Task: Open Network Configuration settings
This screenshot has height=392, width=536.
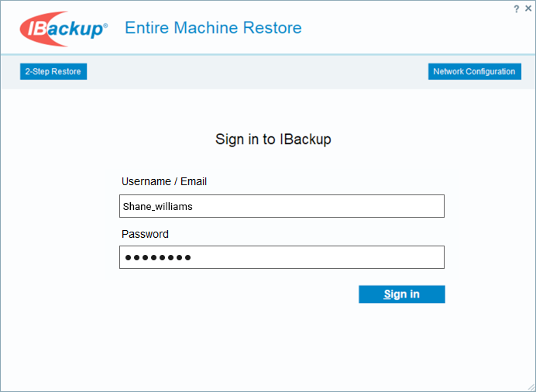Action: [475, 71]
